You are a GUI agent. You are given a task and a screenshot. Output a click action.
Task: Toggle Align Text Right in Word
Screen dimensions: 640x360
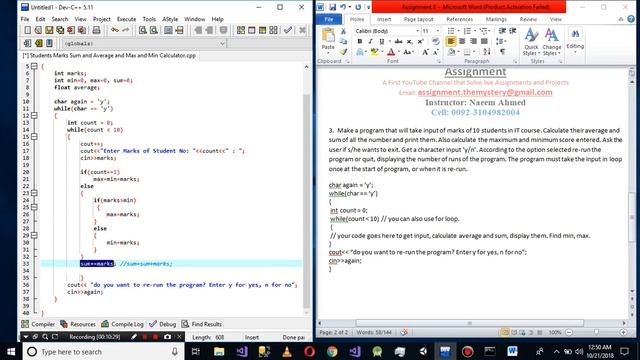tap(473, 41)
